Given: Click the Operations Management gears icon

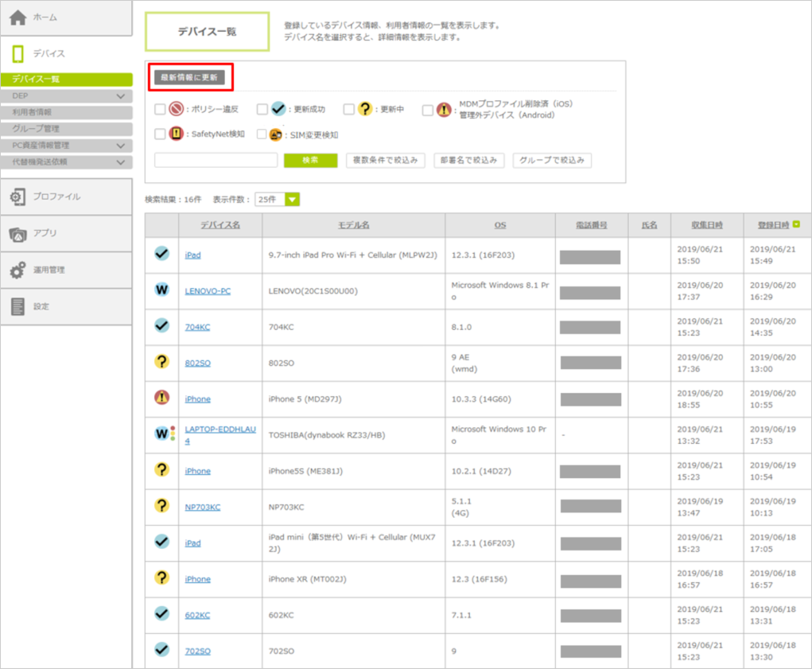Looking at the screenshot, I should [x=17, y=270].
